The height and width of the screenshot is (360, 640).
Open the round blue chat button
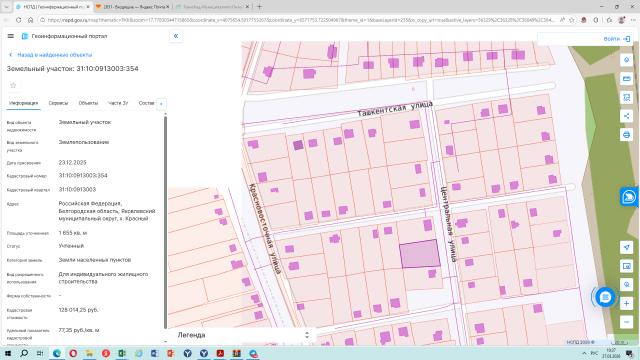[x=605, y=297]
